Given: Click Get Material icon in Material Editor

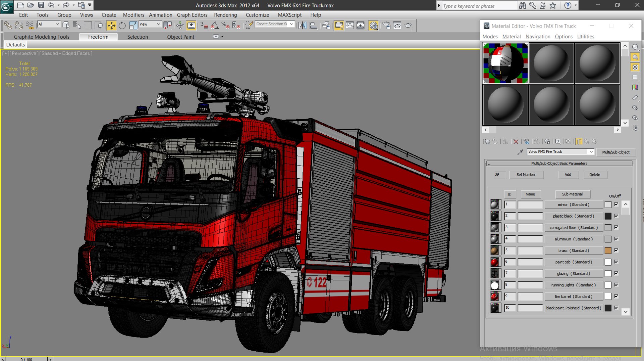Looking at the screenshot, I should [487, 142].
